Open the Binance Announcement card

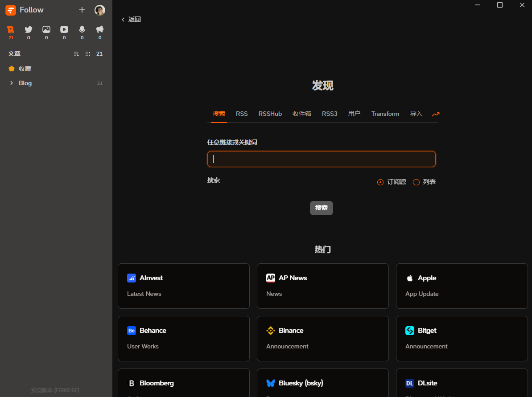[322, 338]
